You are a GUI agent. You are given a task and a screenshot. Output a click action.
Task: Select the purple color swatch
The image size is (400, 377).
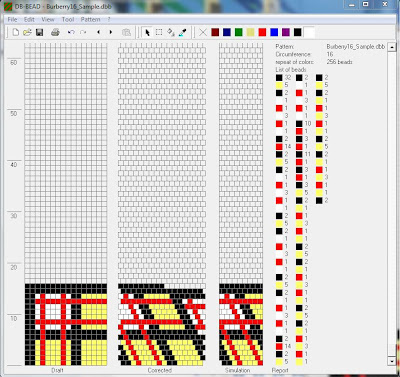point(286,32)
